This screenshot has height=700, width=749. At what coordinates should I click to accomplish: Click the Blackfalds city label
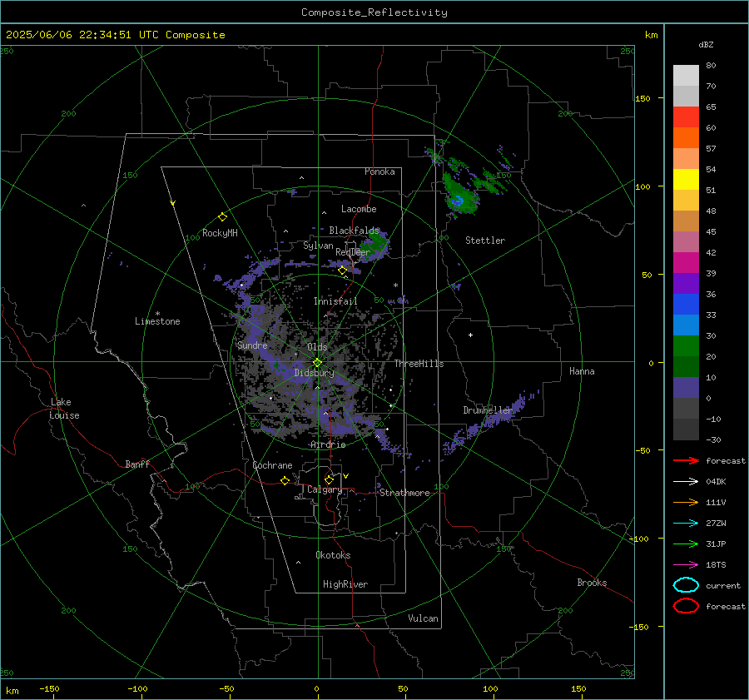(354, 231)
